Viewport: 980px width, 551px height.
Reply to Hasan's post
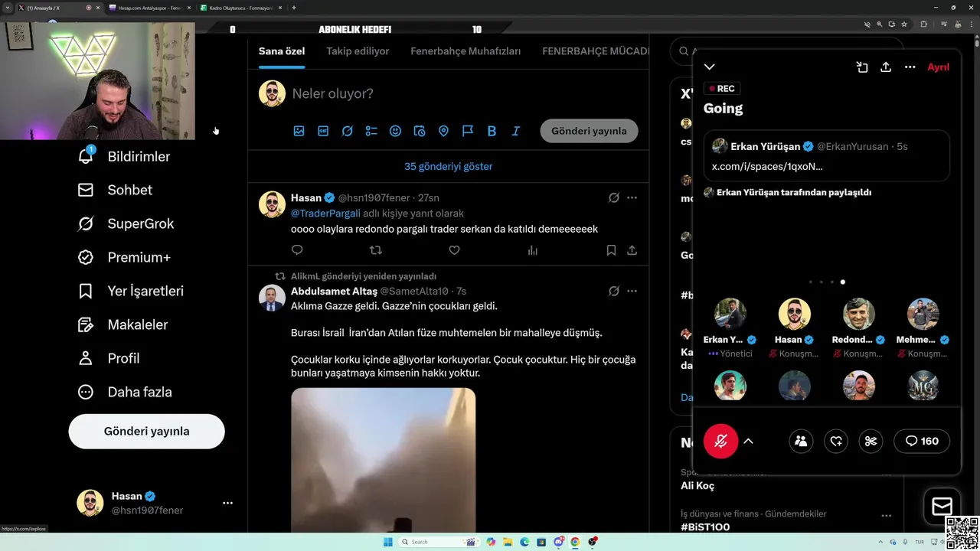pos(297,250)
